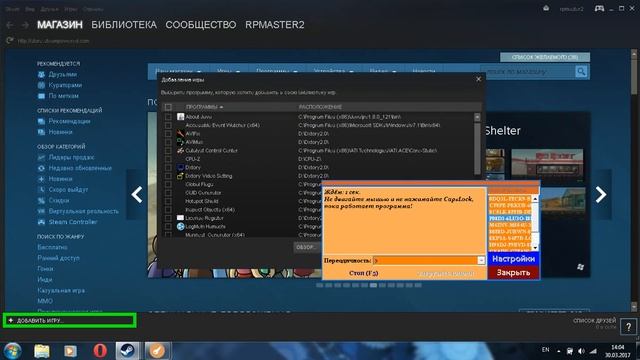Click the Стоп (F3) button

(x=363, y=273)
